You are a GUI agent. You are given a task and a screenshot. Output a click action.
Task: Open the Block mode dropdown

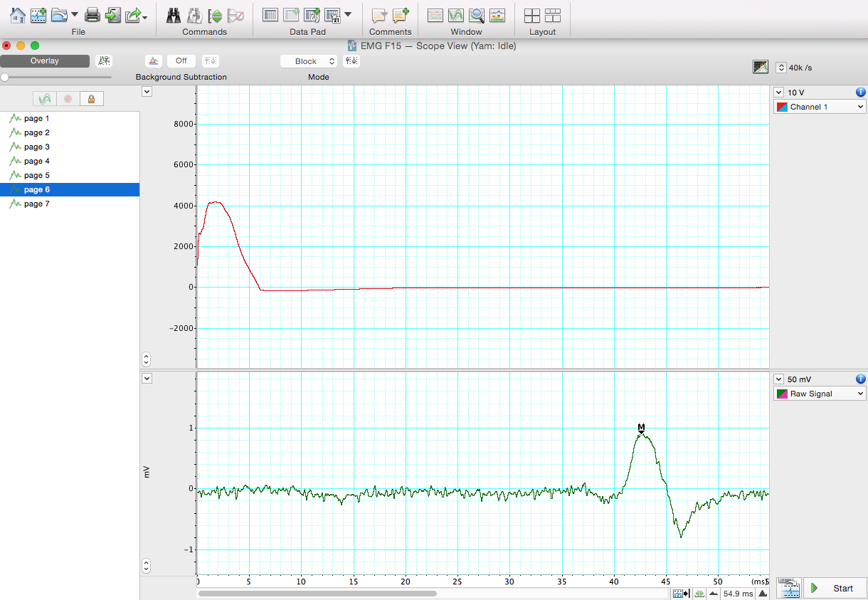[308, 61]
